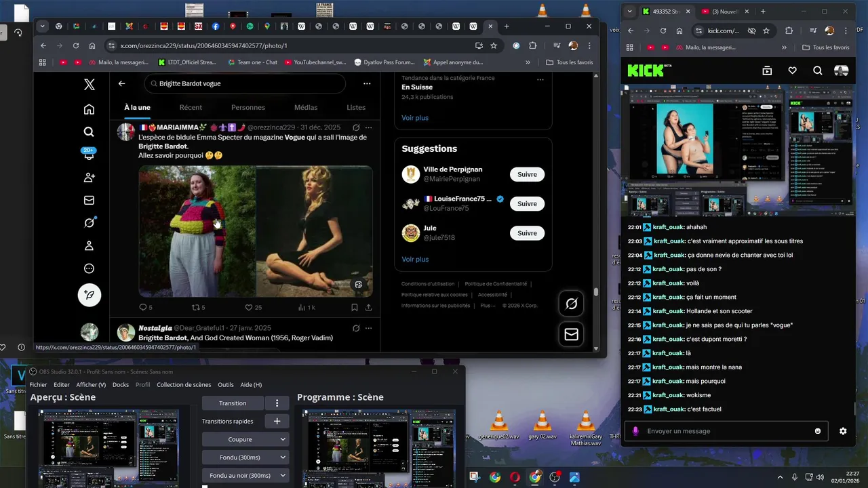Switch to the Listes tab on X search
This screenshot has width=868, height=488.
356,107
